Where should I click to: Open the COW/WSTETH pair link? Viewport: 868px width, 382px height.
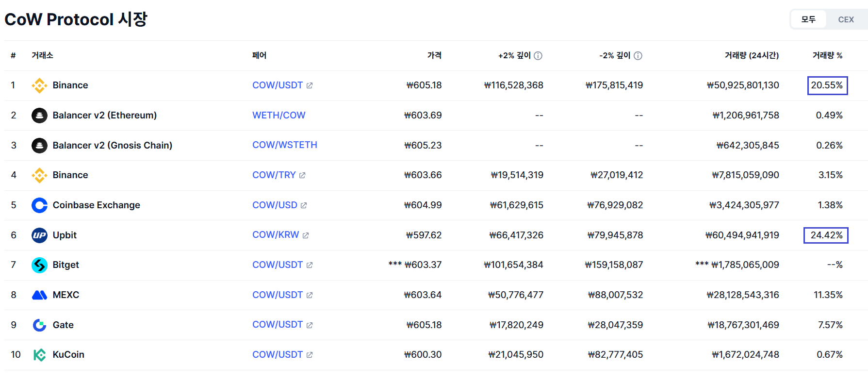click(x=285, y=145)
